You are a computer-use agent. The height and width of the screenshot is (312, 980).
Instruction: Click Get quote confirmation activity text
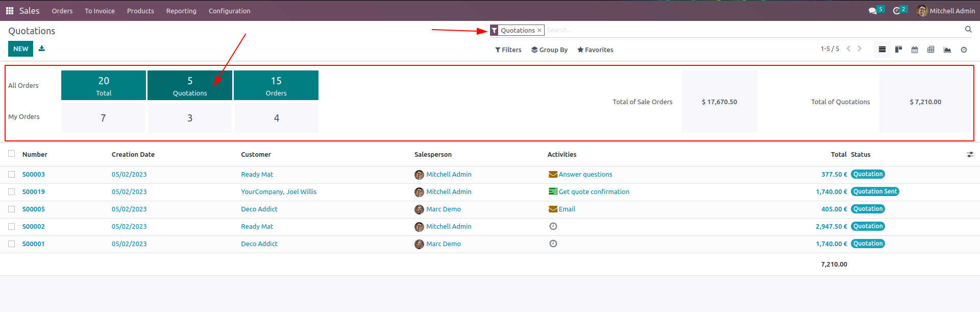click(x=594, y=192)
